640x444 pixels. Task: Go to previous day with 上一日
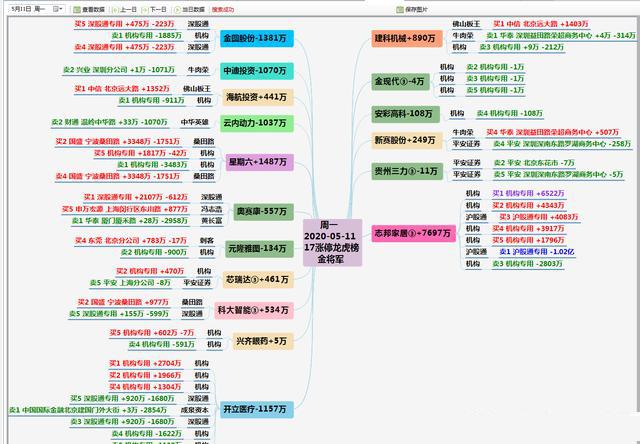124,9
